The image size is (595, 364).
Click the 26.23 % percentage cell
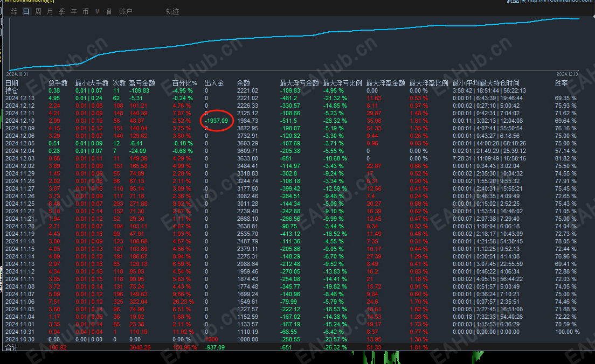pos(183,302)
